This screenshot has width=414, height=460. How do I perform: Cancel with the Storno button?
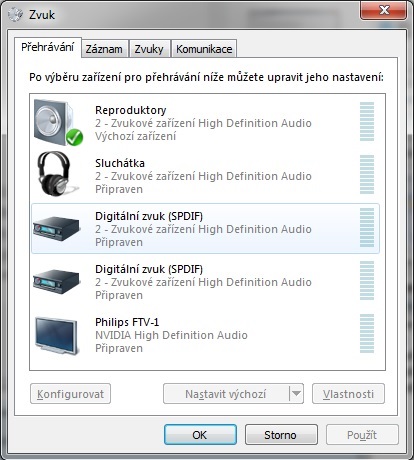281,435
